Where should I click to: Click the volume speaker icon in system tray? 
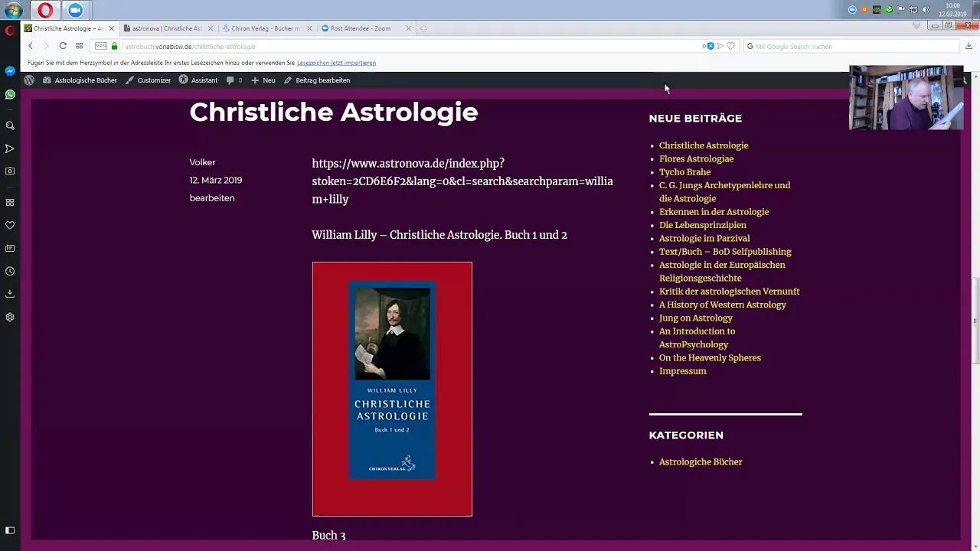(x=926, y=10)
